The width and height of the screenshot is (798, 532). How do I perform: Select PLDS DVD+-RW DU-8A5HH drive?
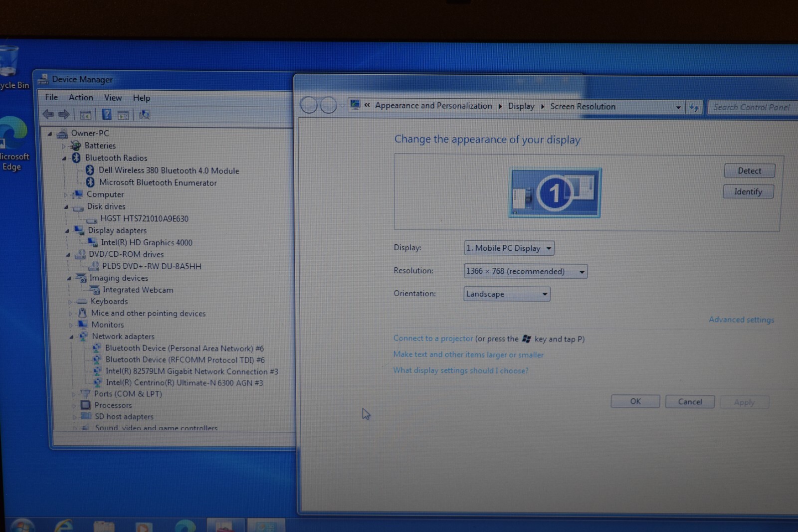pyautogui.click(x=152, y=266)
